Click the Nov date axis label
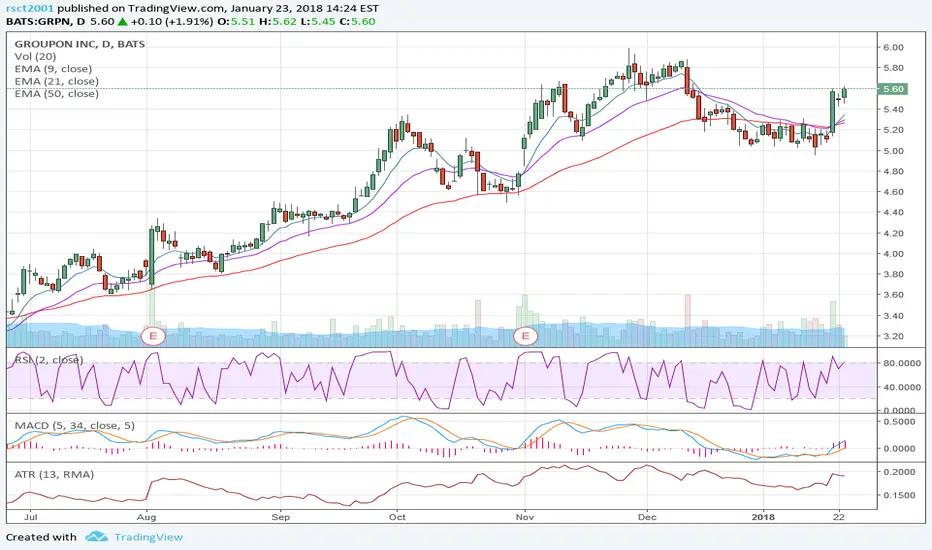 point(525,517)
